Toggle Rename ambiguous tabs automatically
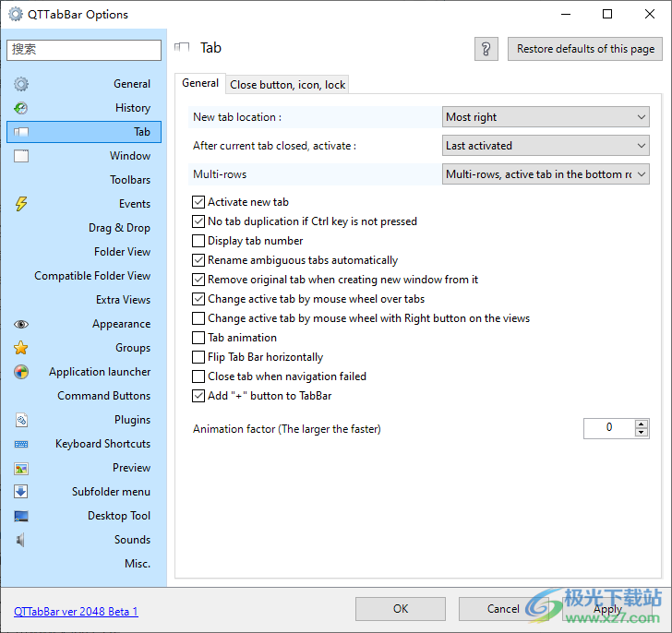The image size is (672, 633). click(x=198, y=260)
